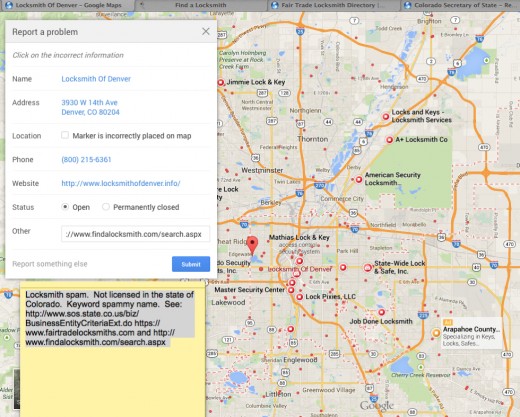This screenshot has width=520, height=417.
Task: Click the Jimmie Lock & Key map marker
Action: pos(221,83)
